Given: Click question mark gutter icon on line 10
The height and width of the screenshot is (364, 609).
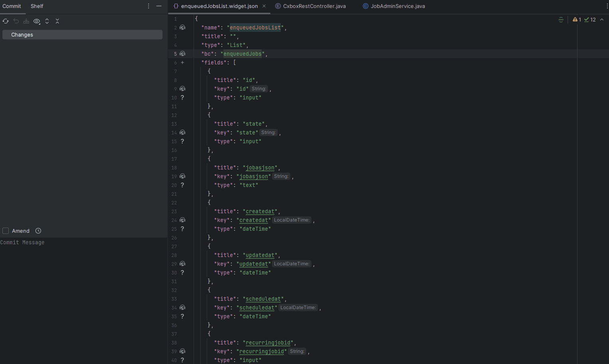Looking at the screenshot, I should click(182, 97).
